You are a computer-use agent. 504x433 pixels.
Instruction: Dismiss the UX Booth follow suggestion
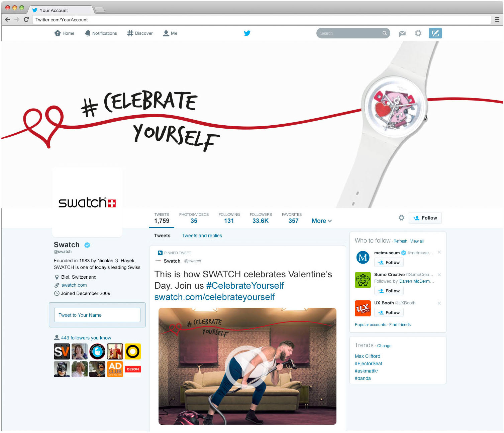click(439, 303)
